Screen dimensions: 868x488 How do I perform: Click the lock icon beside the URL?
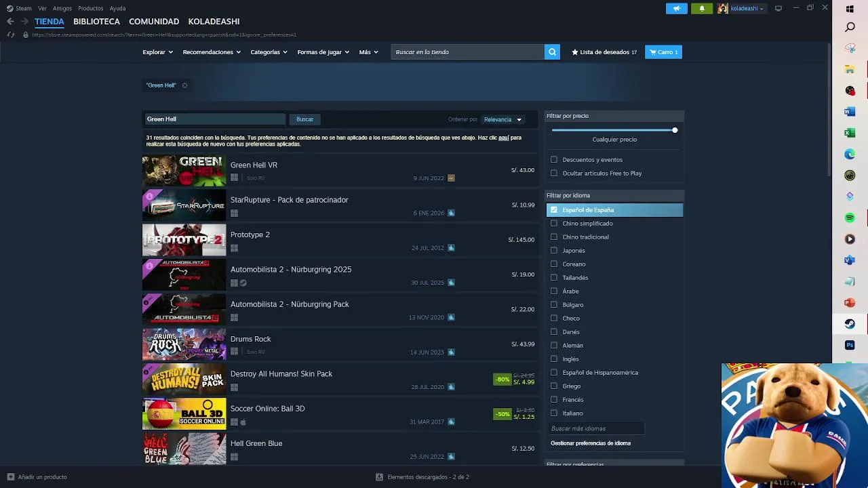(26, 35)
